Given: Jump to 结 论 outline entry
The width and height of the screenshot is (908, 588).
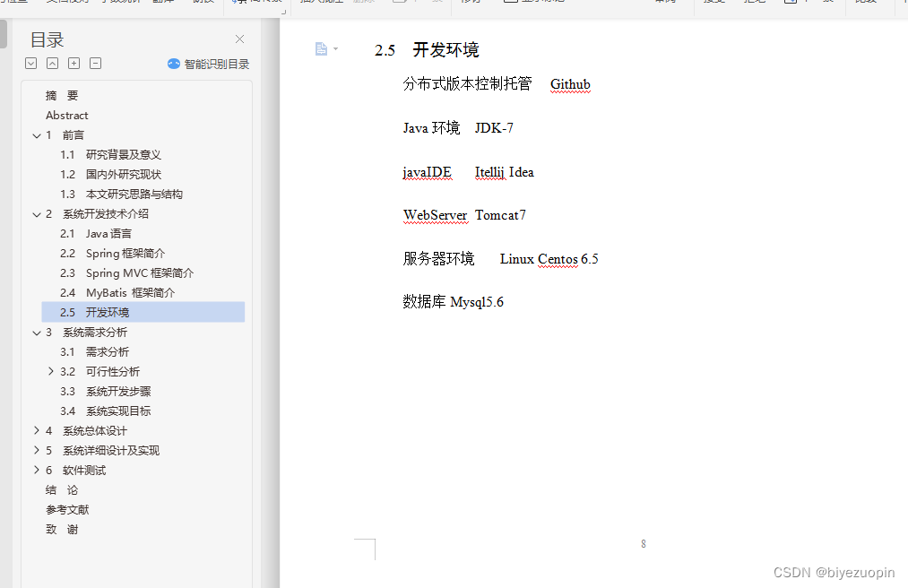Looking at the screenshot, I should [61, 490].
